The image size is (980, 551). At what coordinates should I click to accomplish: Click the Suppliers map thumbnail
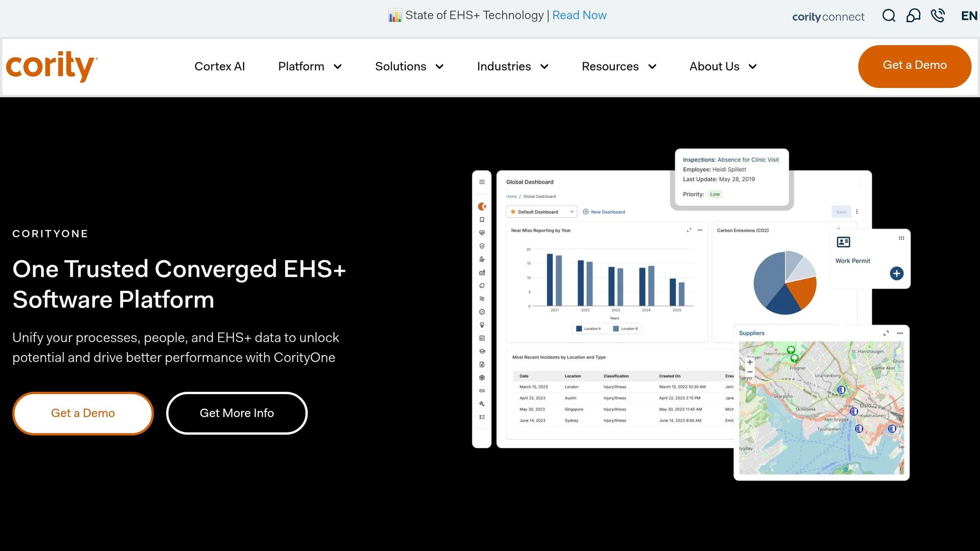822,408
